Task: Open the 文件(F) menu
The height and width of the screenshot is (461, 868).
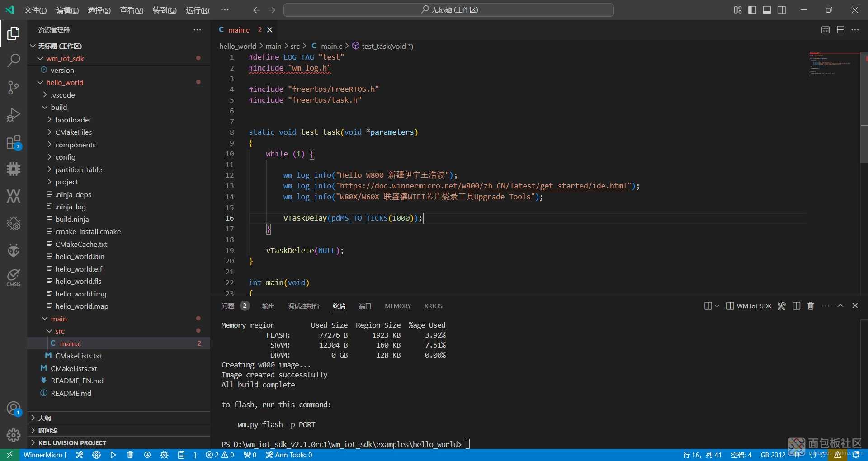Action: pos(35,10)
